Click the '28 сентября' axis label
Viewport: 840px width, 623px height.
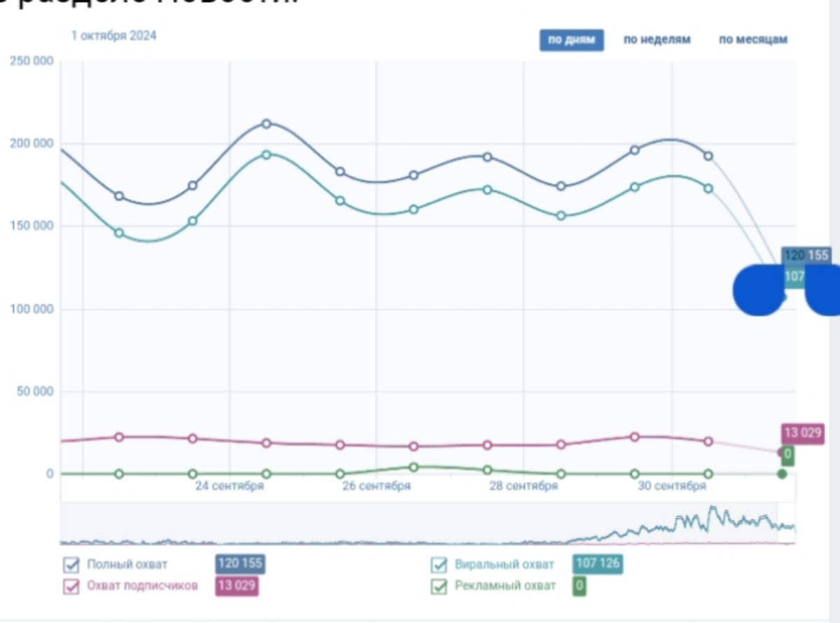click(523, 486)
